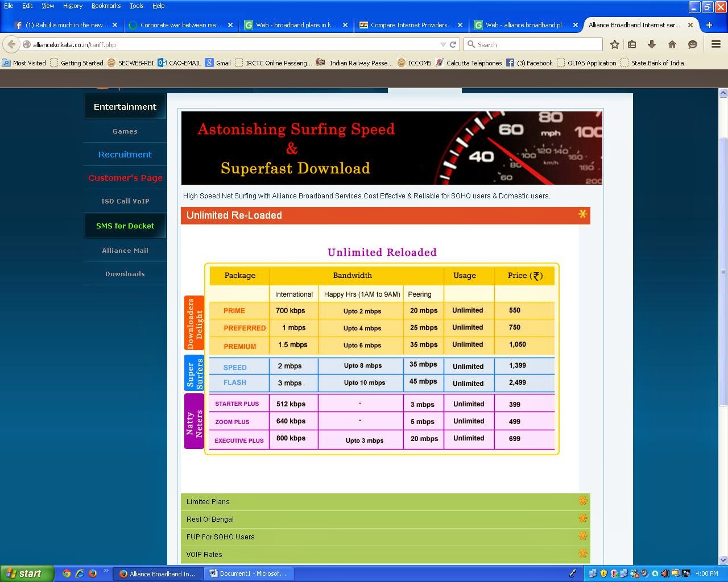Open the Most Visited bookmarks folder
The image size is (728, 582).
click(24, 63)
